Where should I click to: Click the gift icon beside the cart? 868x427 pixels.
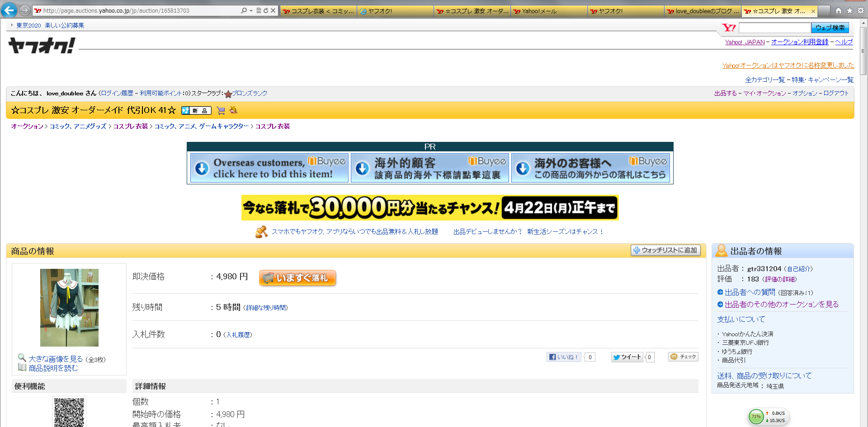click(233, 110)
